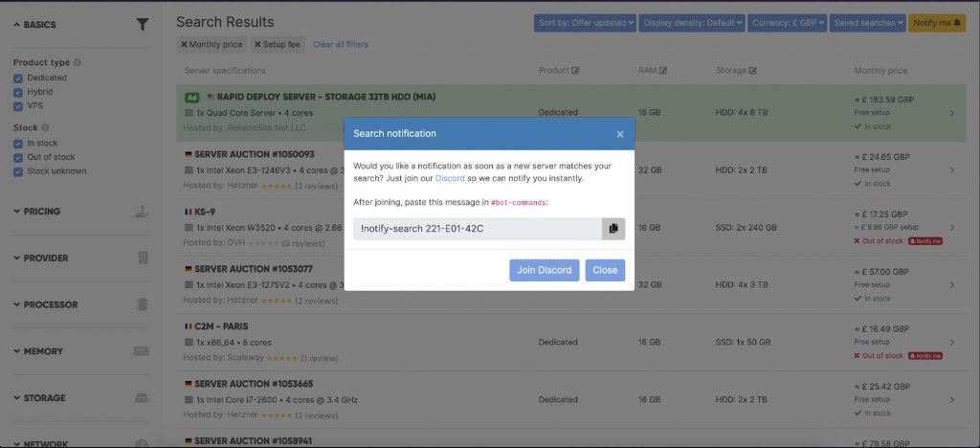Click the yellow Notify me button
The height and width of the screenshot is (448, 980).
(937, 23)
